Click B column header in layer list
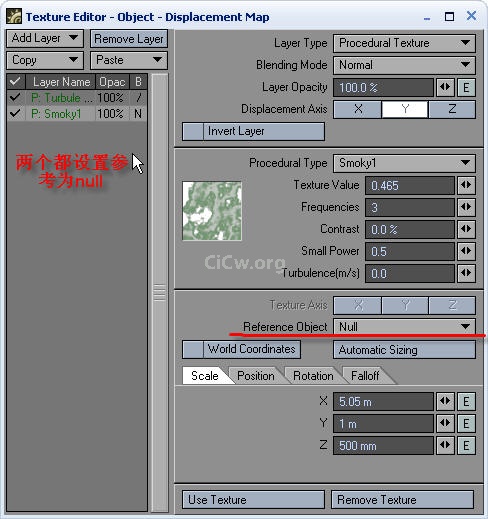The image size is (488, 519). coord(138,82)
